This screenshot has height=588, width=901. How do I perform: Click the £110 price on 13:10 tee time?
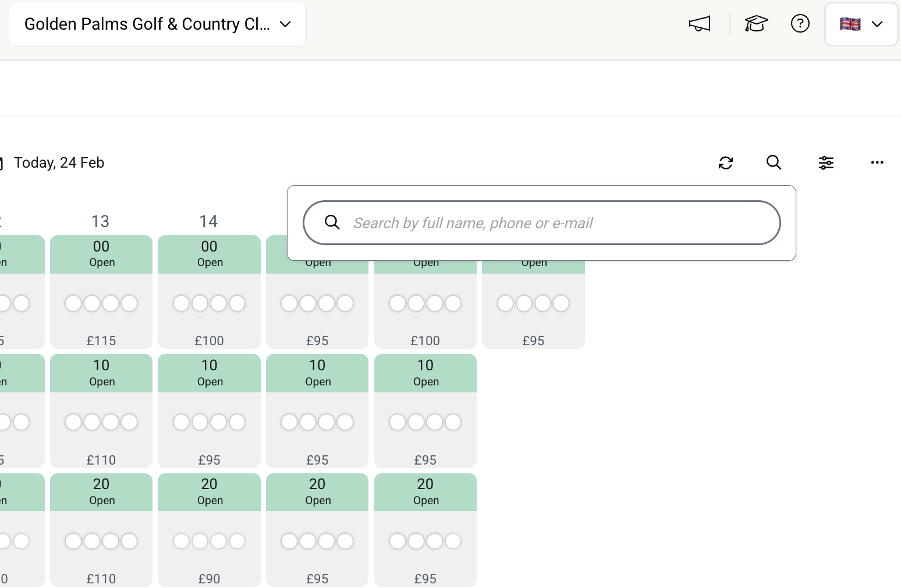pos(101,460)
